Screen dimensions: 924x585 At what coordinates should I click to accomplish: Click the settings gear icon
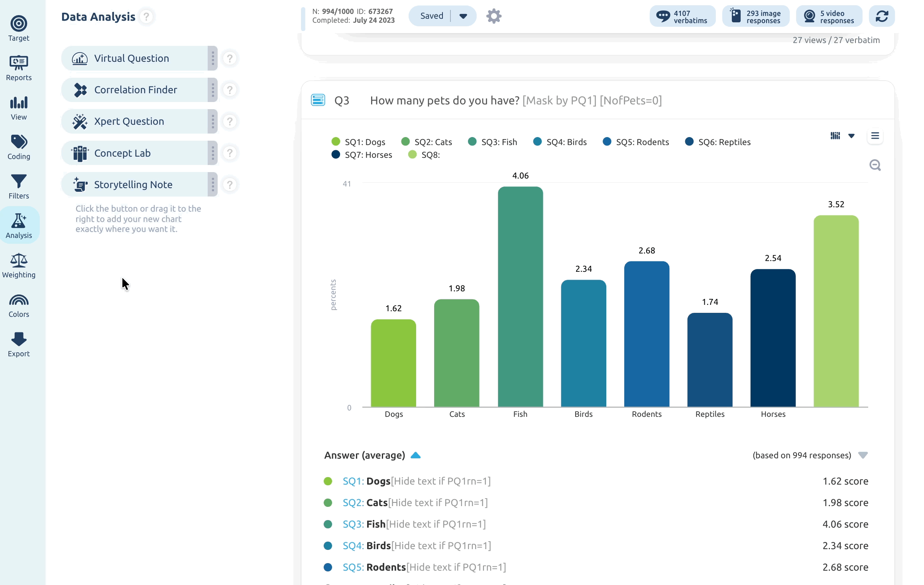tap(493, 16)
